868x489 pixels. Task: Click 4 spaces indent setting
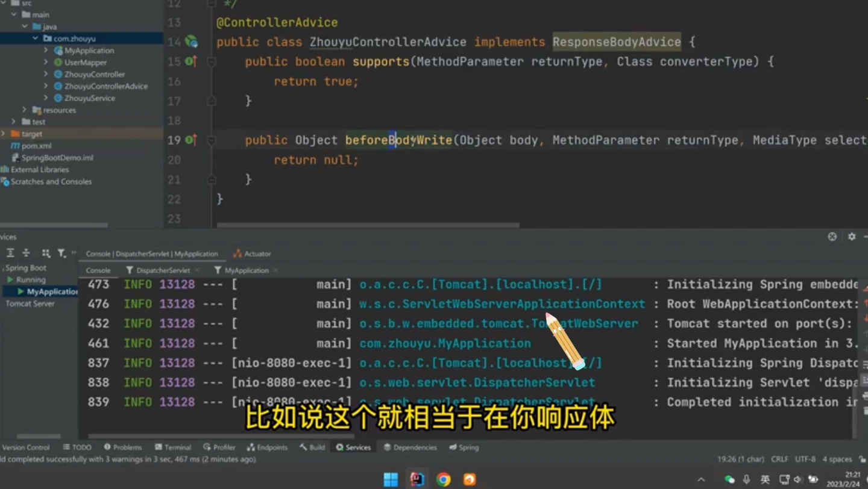click(837, 459)
